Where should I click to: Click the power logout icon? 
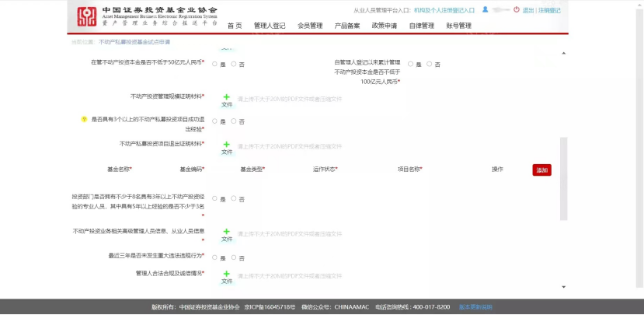click(517, 9)
